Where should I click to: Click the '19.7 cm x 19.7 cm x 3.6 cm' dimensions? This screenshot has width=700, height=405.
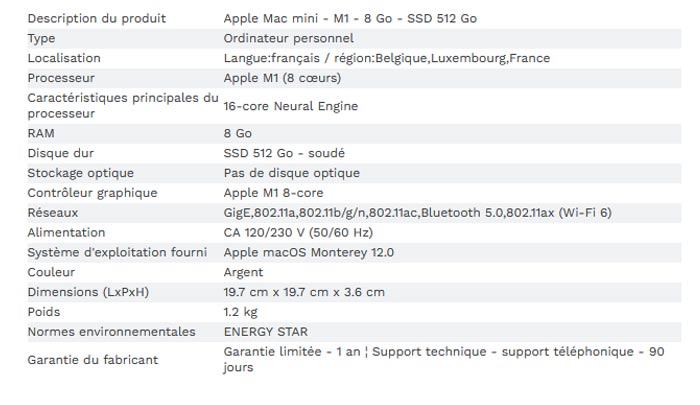tap(304, 292)
